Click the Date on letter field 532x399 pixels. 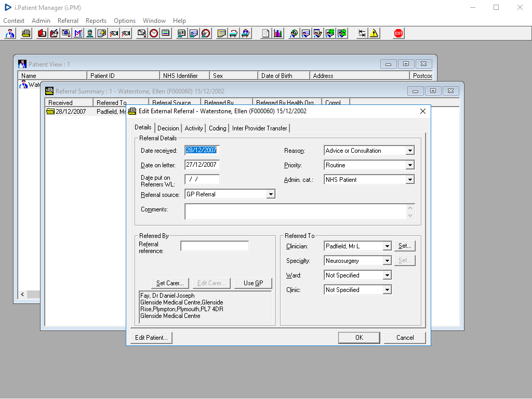click(x=202, y=165)
